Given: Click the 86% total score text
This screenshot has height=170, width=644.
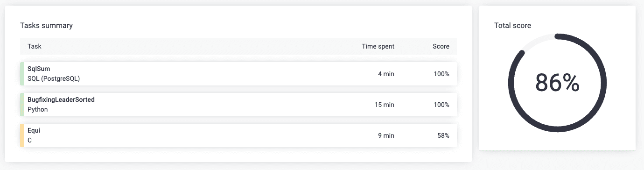Looking at the screenshot, I should 557,84.
